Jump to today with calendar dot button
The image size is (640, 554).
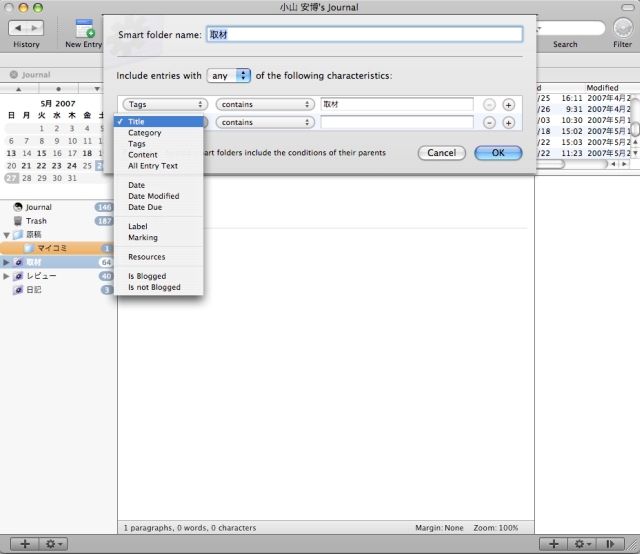point(58,89)
